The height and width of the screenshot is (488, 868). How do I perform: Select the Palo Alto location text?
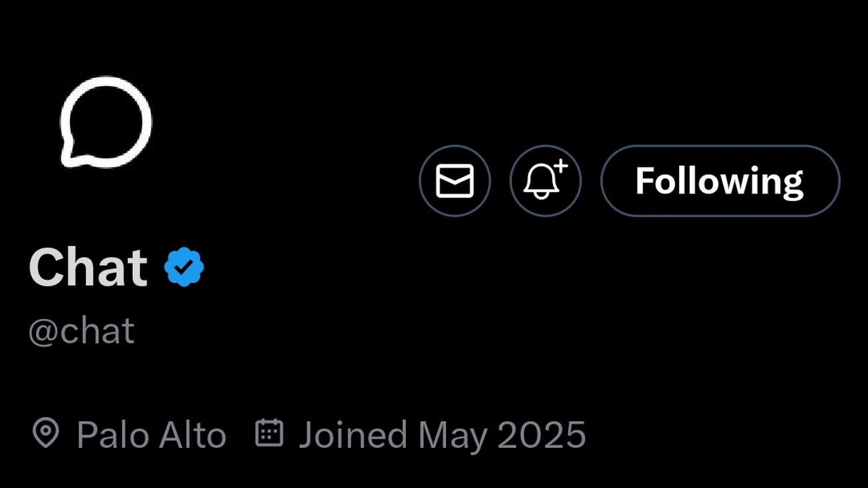pyautogui.click(x=152, y=435)
